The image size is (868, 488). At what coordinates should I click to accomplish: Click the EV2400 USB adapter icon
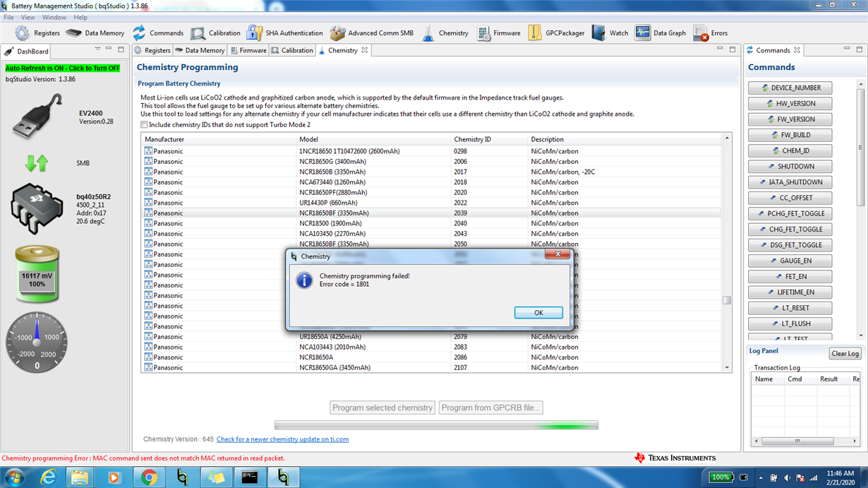click(x=37, y=118)
